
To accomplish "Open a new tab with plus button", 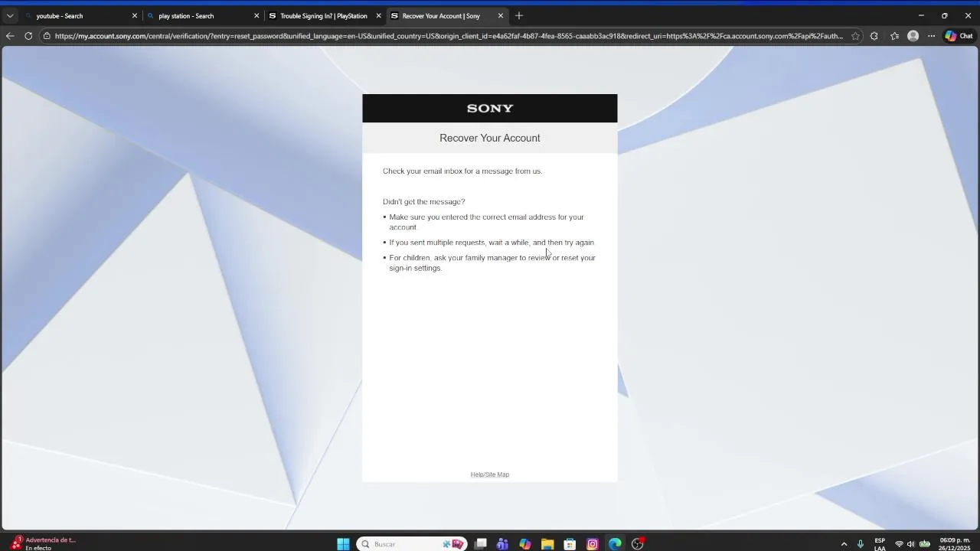I will point(519,15).
